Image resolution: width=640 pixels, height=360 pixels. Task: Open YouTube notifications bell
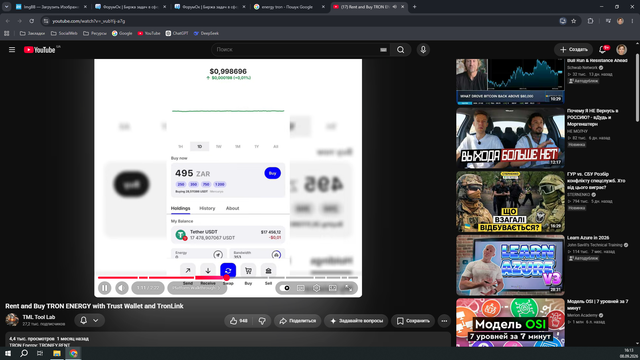pyautogui.click(x=602, y=50)
